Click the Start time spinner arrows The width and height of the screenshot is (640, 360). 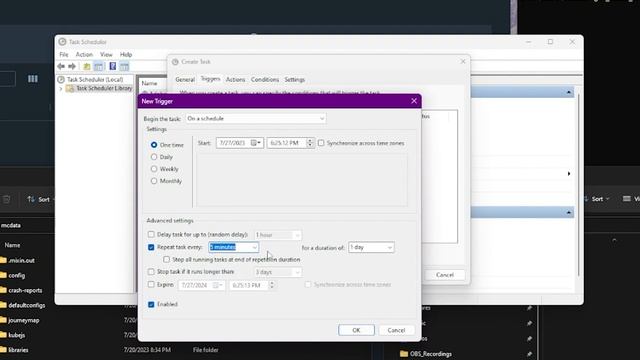pos(310,143)
